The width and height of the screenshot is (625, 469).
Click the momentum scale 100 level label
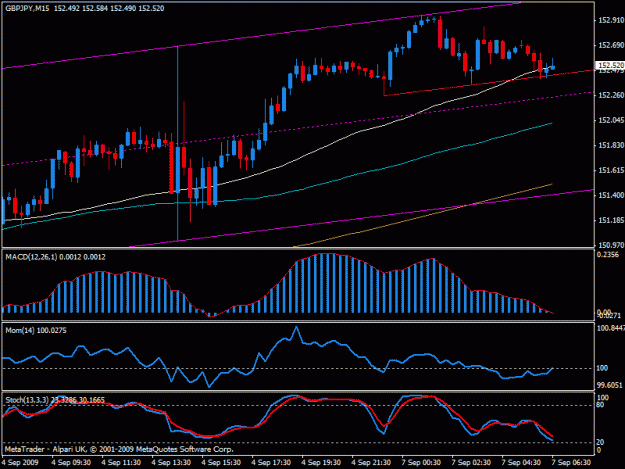(x=602, y=368)
